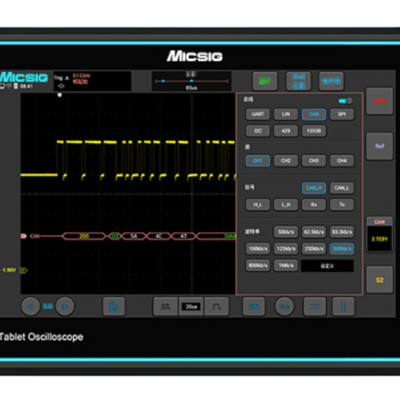
Task: Toggle the bus decode enable switch
Action: tap(346, 100)
